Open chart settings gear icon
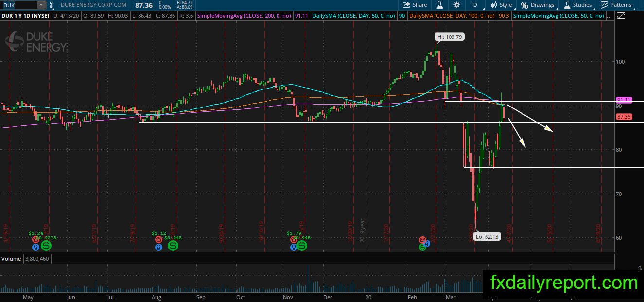 click(x=457, y=5)
